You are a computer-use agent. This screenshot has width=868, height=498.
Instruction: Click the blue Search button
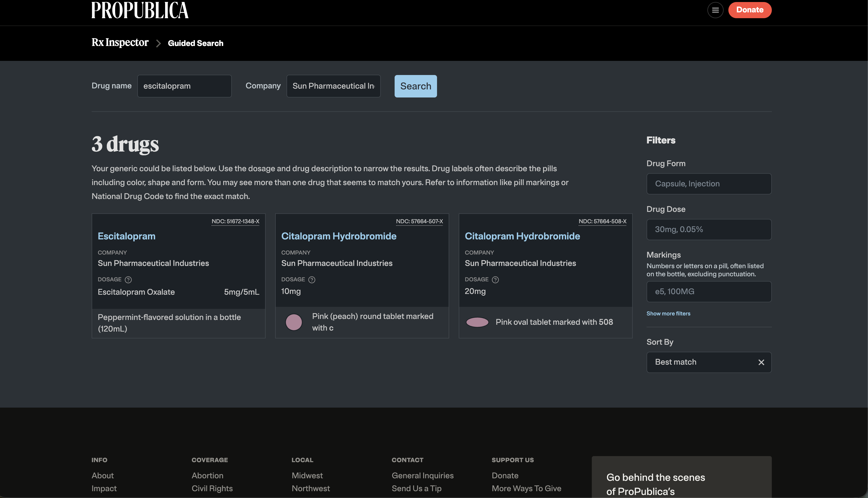[x=416, y=86]
